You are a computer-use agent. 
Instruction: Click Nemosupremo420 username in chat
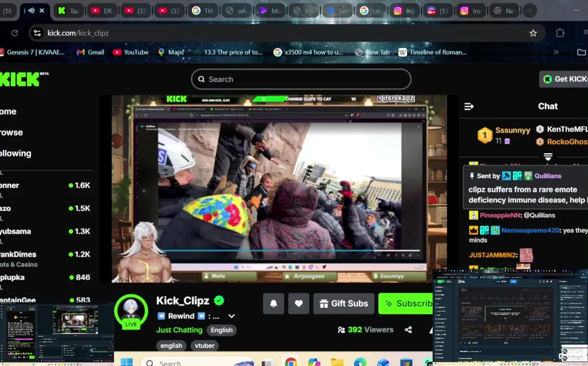coord(530,230)
